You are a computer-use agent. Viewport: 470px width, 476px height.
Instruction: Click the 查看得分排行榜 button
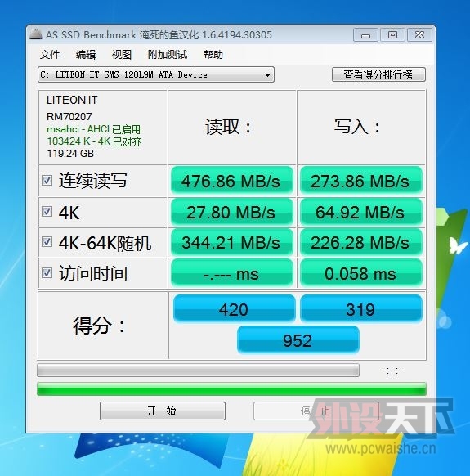point(378,74)
